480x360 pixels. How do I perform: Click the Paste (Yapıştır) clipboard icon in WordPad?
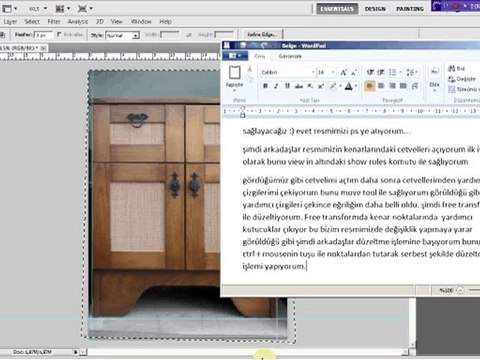[235, 72]
